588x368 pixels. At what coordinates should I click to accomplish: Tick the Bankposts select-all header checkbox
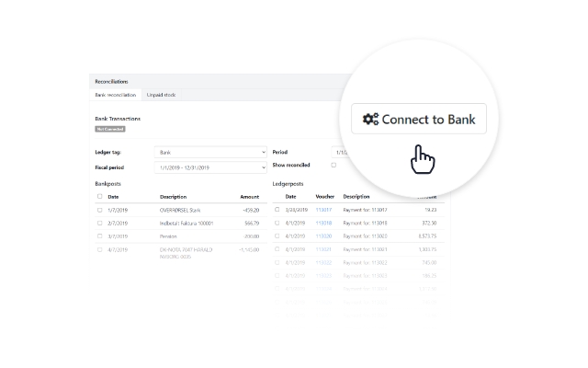tap(100, 196)
